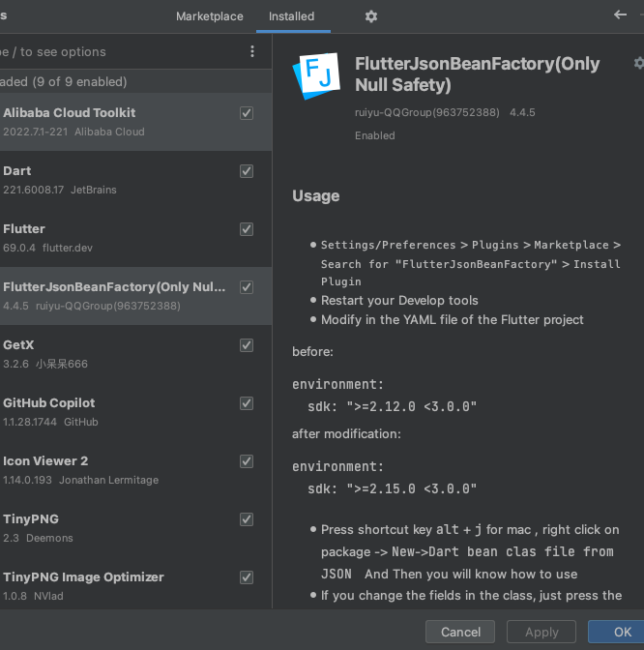Image resolution: width=644 pixels, height=650 pixels.
Task: Open the plugins settings gear menu
Action: 371,16
